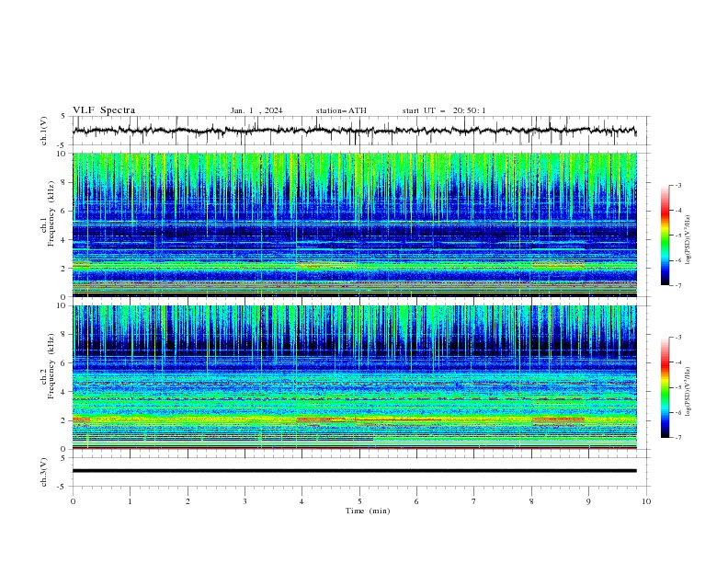Click the date 'Jan. 1, 2024'
The height and width of the screenshot is (563, 728).
[x=256, y=110]
